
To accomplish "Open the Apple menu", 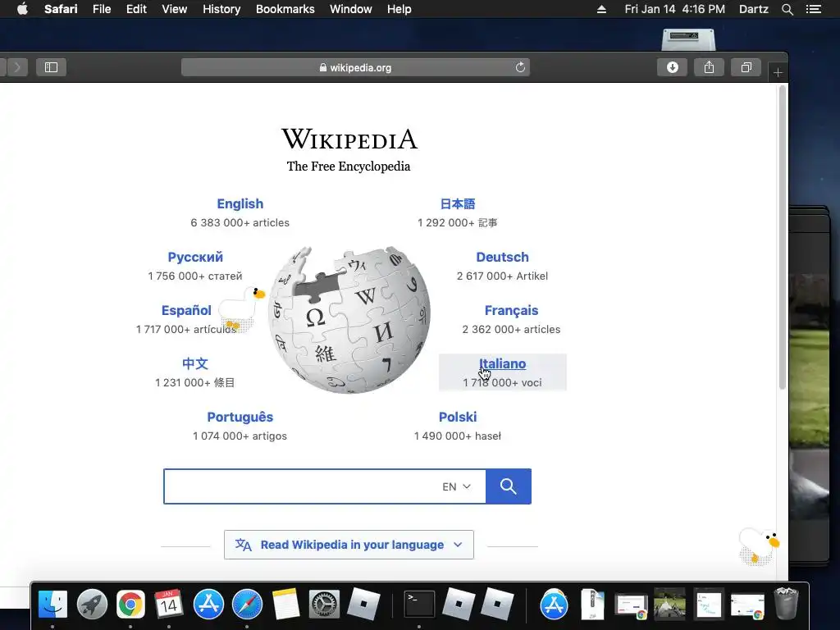I will tap(22, 9).
